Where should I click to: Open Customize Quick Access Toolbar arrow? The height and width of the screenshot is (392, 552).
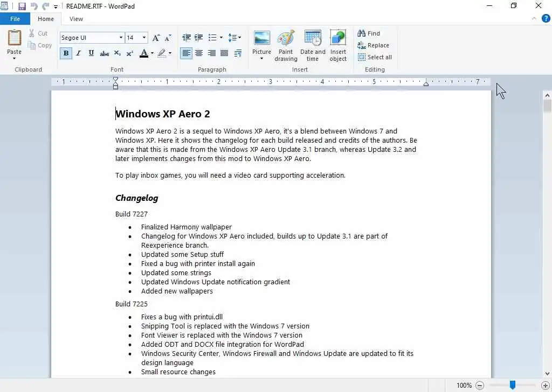tap(56, 6)
